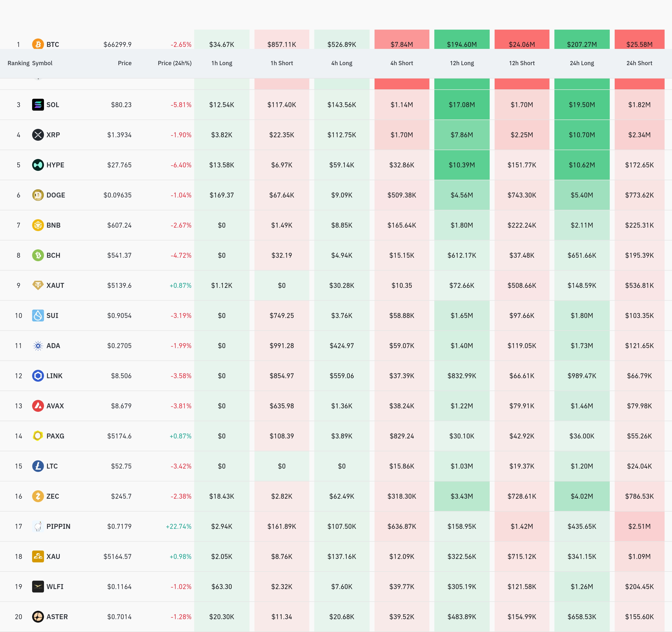Click the Litecoin LTC coin icon
Viewport: 672px width, 632px height.
pos(38,466)
